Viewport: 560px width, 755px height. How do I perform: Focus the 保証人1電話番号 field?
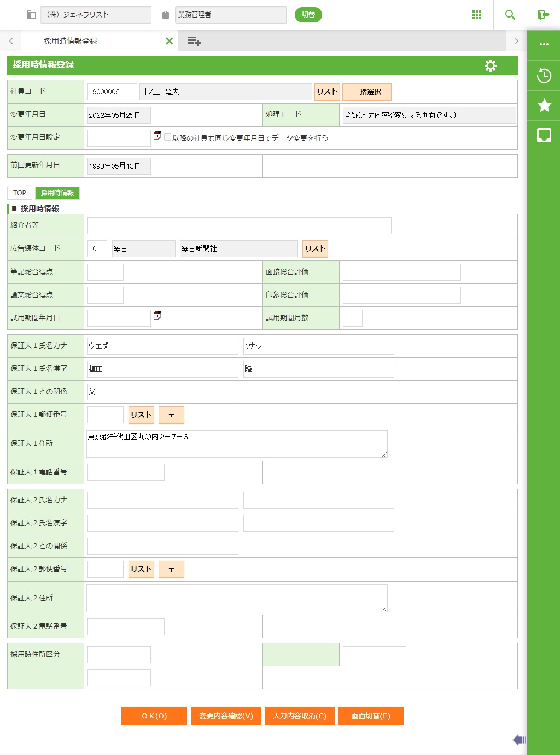(x=126, y=473)
